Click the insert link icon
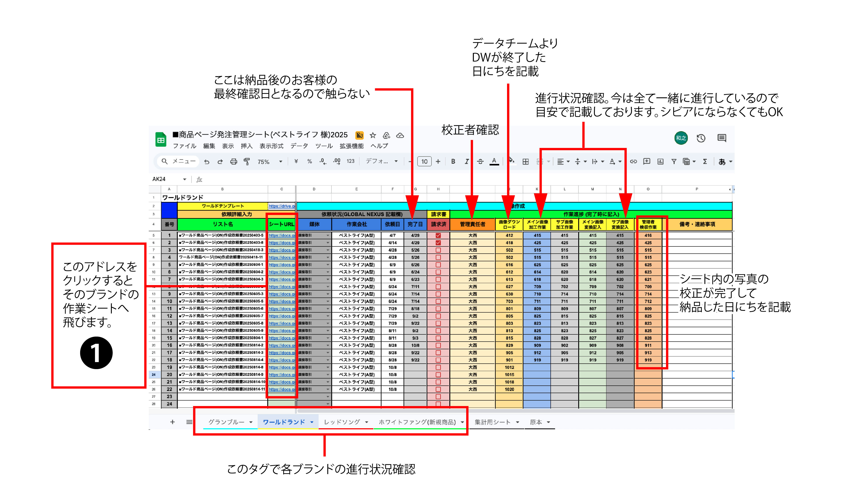 pyautogui.click(x=633, y=162)
